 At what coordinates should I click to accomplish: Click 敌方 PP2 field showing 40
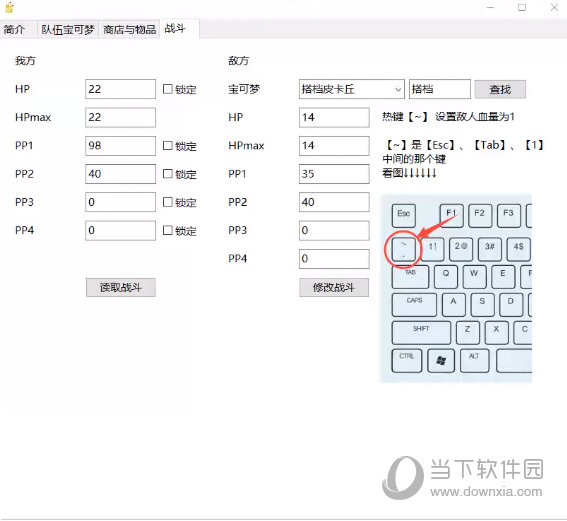coord(334,202)
